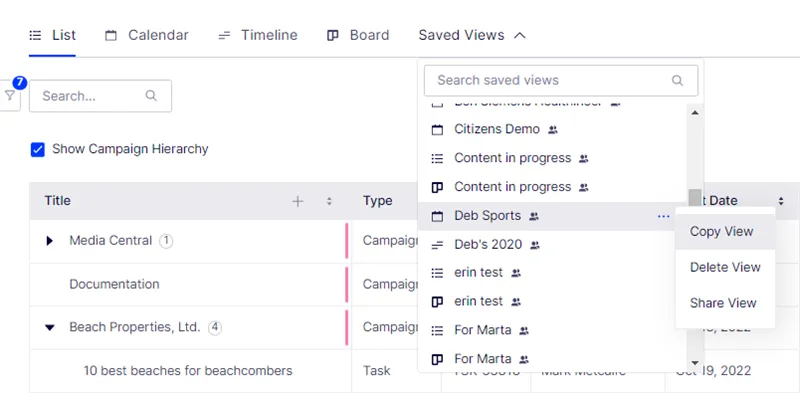The image size is (800, 393).
Task: Open the Content in progress list view
Action: tap(510, 158)
